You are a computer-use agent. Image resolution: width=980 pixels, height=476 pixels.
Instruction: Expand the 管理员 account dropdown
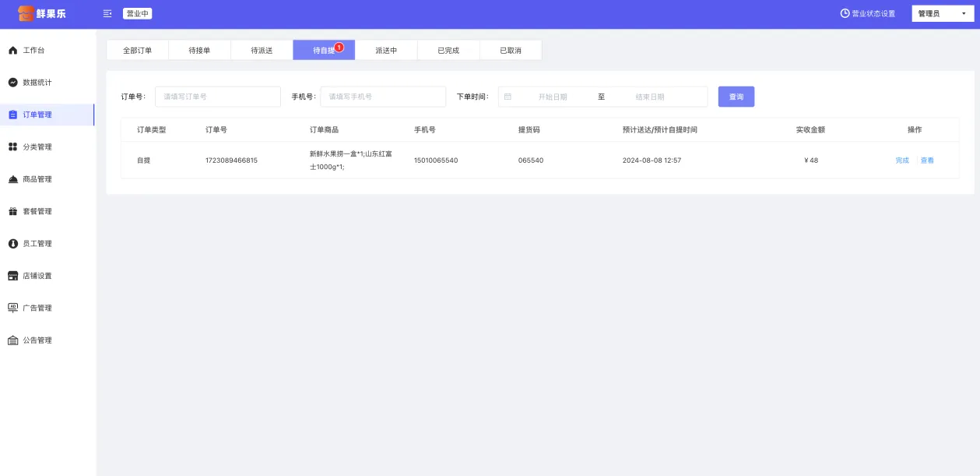click(x=942, y=14)
